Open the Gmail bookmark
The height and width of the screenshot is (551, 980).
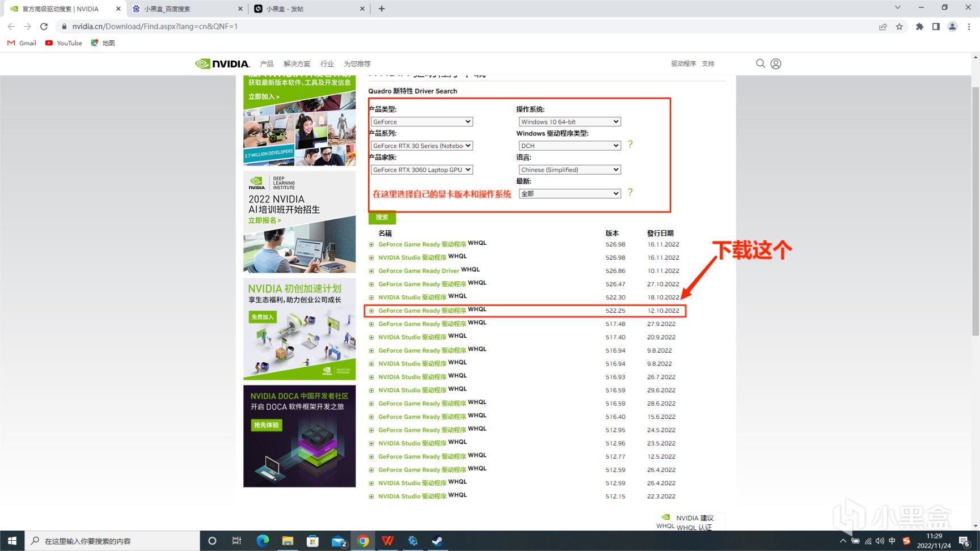pyautogui.click(x=22, y=43)
